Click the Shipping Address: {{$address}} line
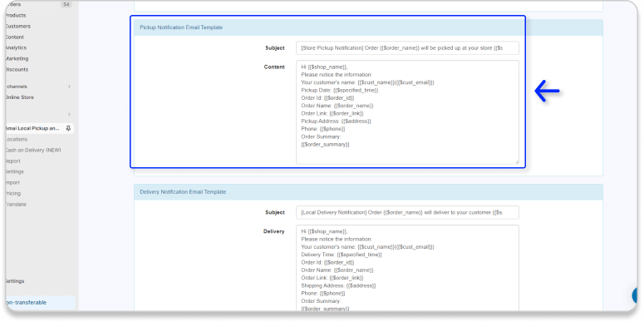 click(338, 285)
